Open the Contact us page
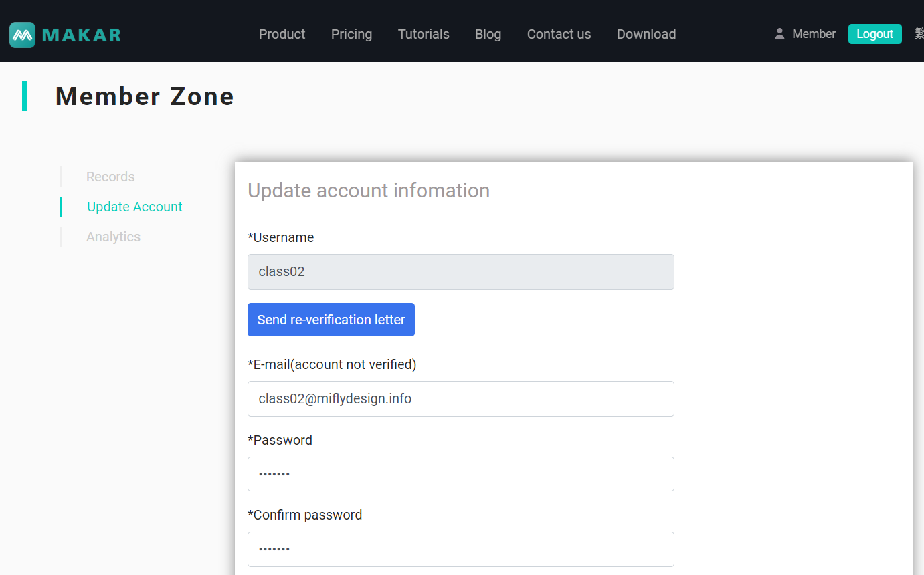924x575 pixels. (x=559, y=34)
